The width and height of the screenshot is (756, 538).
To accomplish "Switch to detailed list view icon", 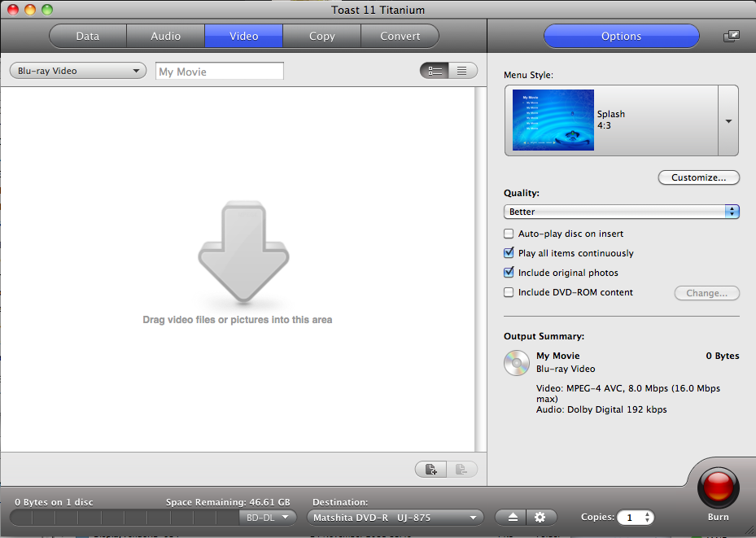I will coord(435,71).
